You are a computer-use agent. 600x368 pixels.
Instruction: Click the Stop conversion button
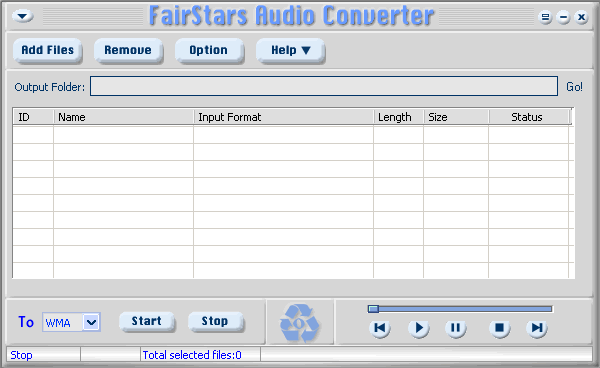(215, 321)
